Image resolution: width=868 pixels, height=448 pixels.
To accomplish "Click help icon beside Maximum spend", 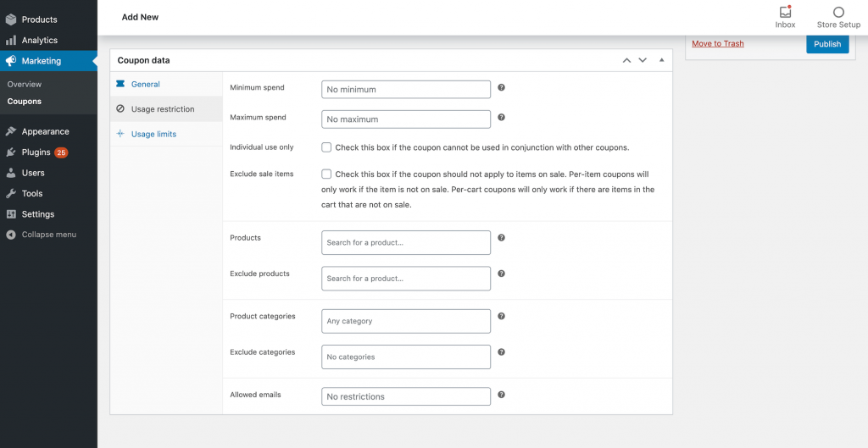I will (501, 118).
